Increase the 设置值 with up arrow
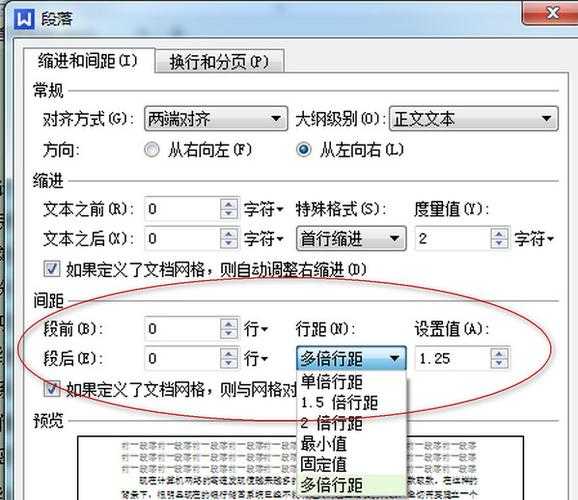 point(499,353)
